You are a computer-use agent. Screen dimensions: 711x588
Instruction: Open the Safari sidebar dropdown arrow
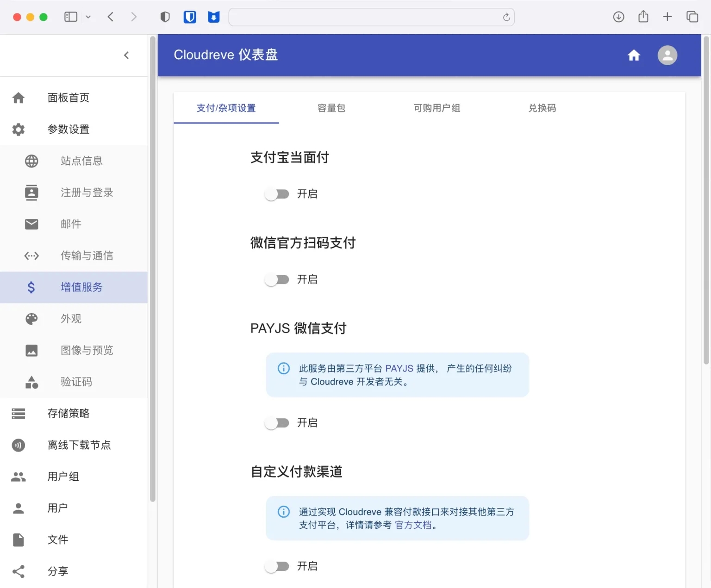[x=88, y=17]
